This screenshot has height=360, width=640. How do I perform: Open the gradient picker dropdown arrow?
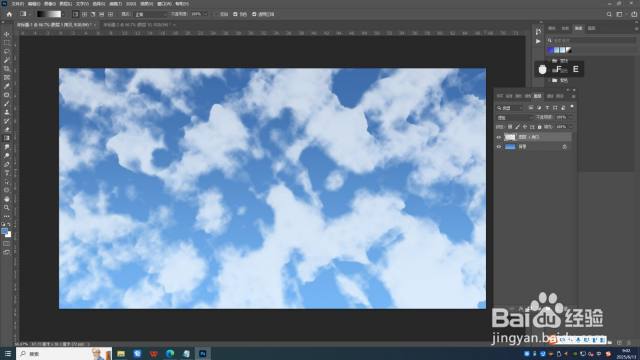(63, 14)
